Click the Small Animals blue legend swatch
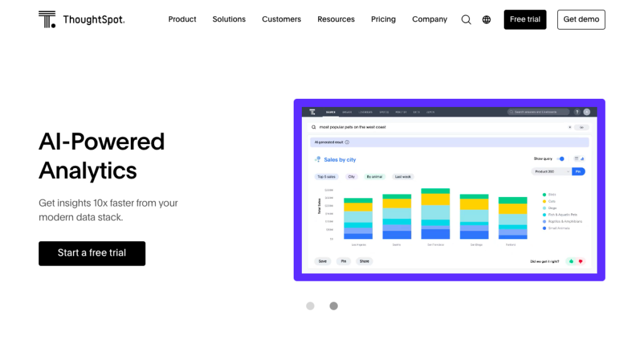Image resolution: width=644 pixels, height=345 pixels. (x=544, y=229)
